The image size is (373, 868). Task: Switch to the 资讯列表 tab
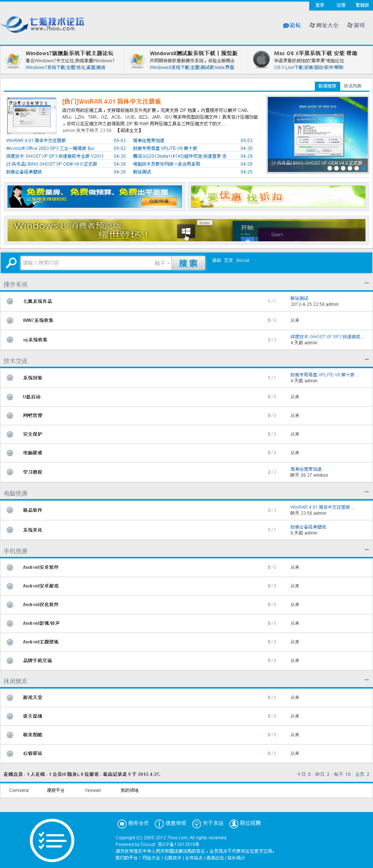click(352, 86)
